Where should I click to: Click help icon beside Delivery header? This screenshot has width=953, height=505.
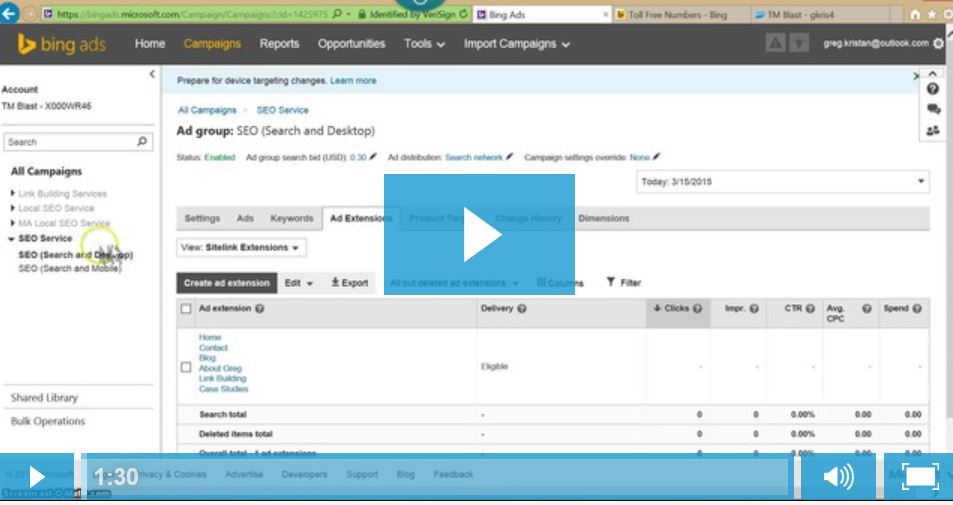[x=521, y=309]
